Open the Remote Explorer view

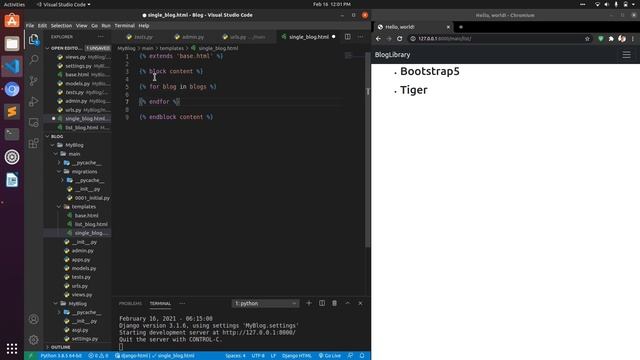(33, 122)
